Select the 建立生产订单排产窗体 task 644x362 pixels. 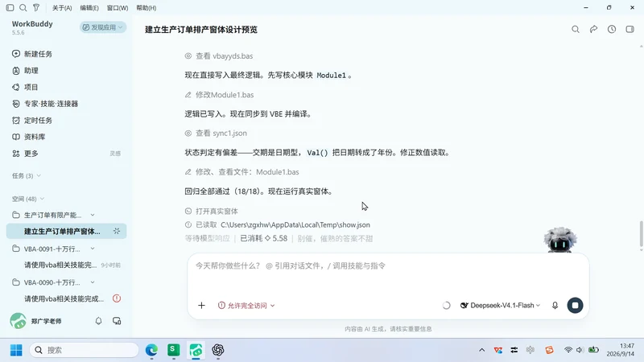tap(67, 231)
